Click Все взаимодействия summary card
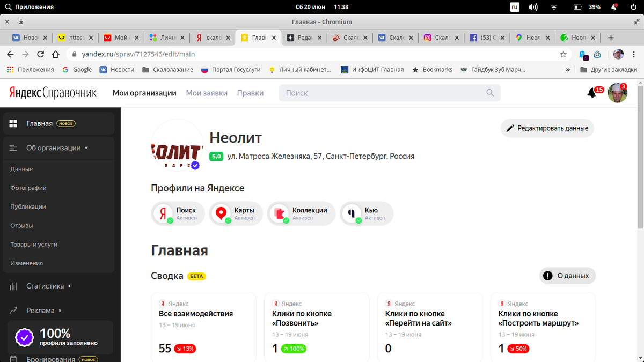The width and height of the screenshot is (644, 362). click(202, 327)
